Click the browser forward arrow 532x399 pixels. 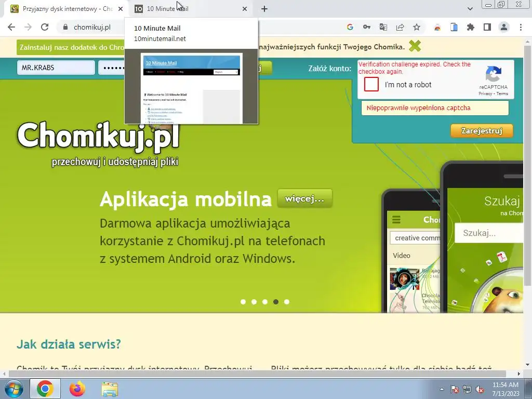pos(28,27)
